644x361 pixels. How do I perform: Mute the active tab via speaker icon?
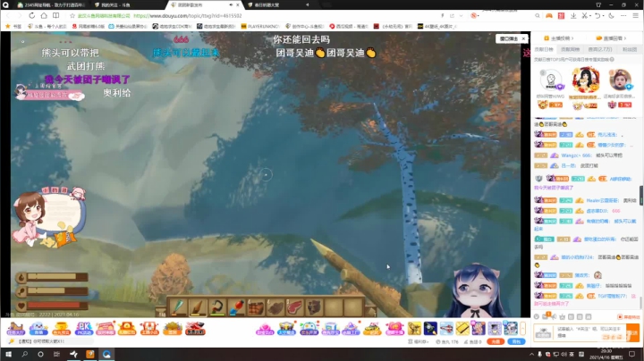pos(231,5)
